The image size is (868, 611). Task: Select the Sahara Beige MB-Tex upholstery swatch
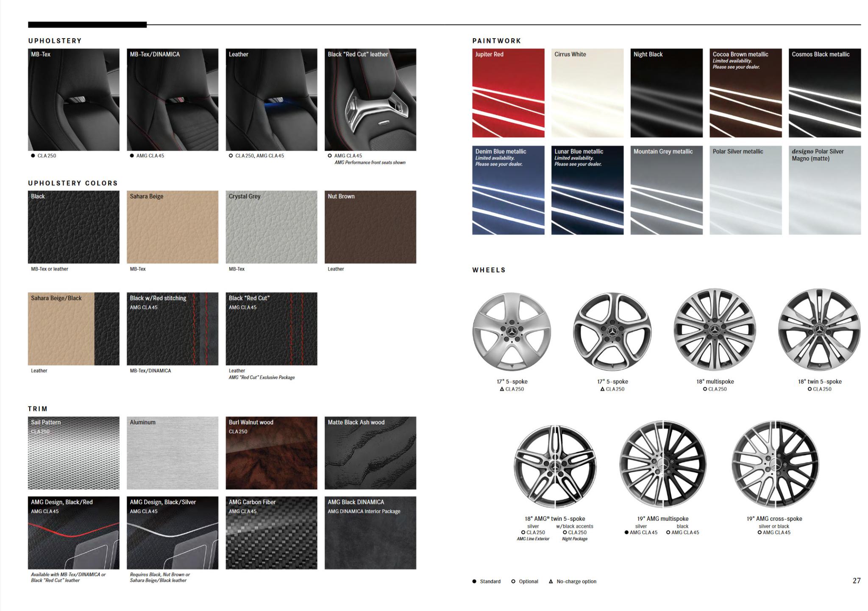tap(172, 227)
